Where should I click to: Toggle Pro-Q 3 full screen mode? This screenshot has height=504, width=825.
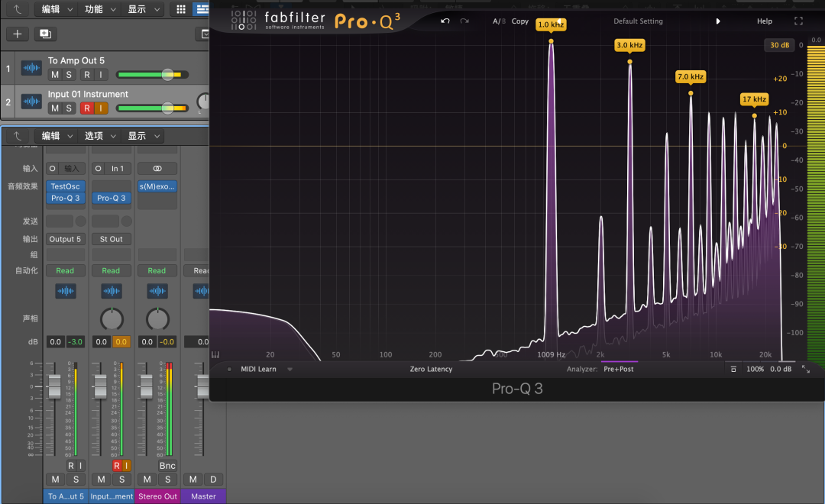(798, 21)
